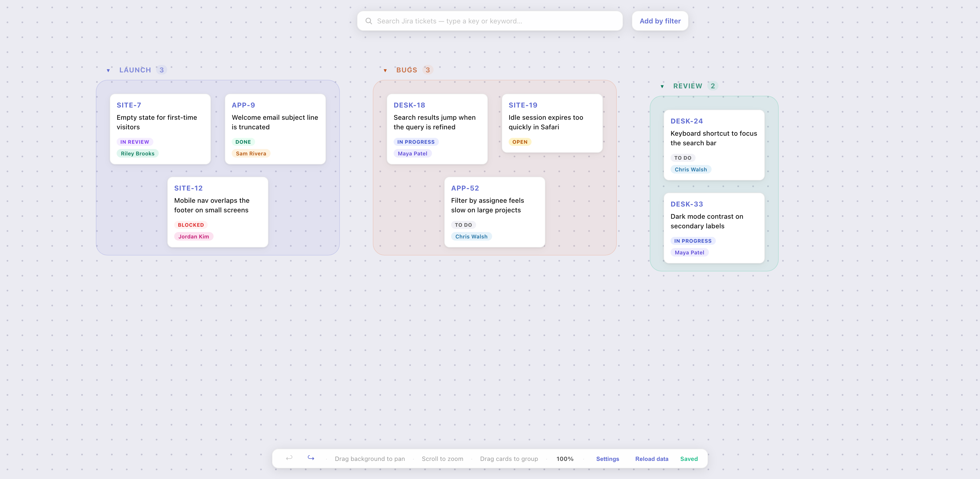The width and height of the screenshot is (980, 479).
Task: Open ticket key APP-52
Action: pyautogui.click(x=465, y=188)
